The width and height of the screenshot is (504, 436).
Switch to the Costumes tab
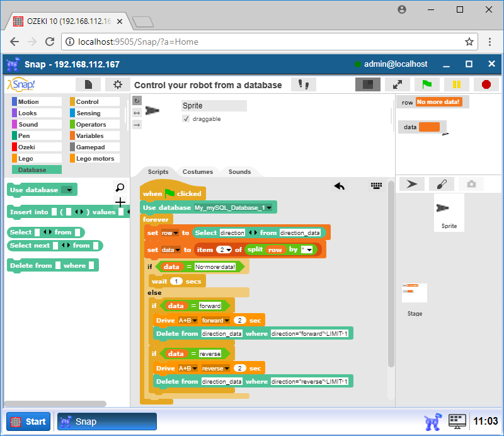click(198, 172)
